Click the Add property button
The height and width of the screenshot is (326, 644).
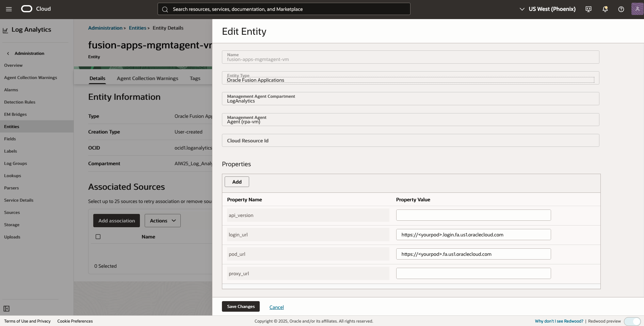[237, 182]
